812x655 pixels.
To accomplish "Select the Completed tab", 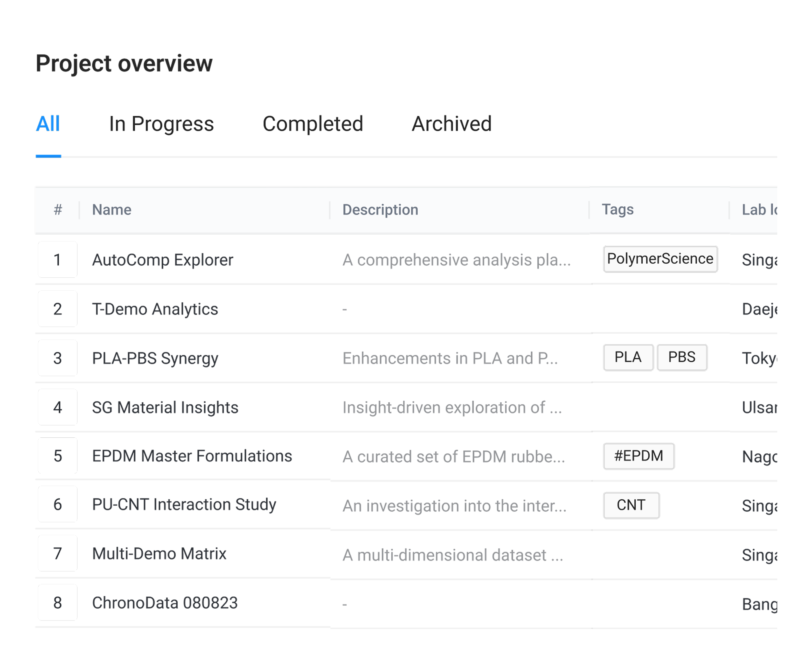I will [313, 124].
